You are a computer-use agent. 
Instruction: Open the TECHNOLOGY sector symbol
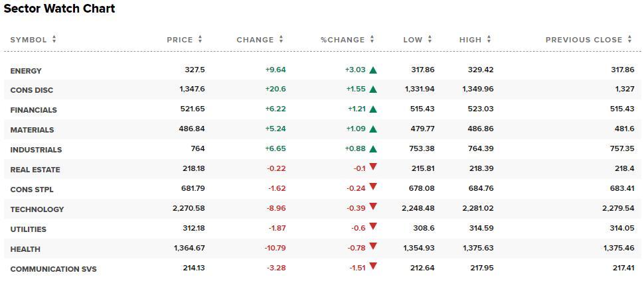pyautogui.click(x=37, y=209)
